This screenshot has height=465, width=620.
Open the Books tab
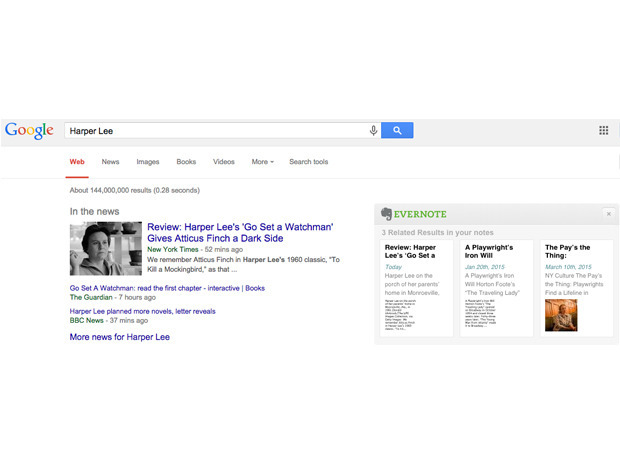[x=186, y=162]
